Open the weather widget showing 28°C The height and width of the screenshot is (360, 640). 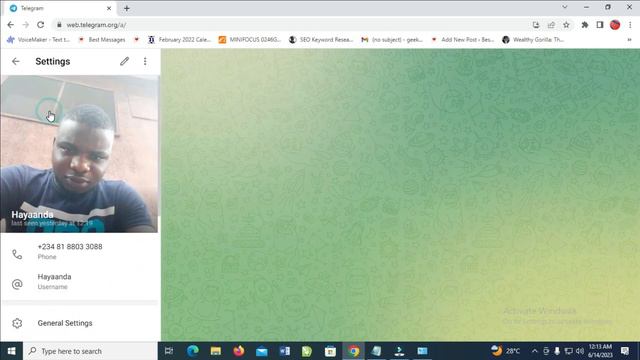point(506,351)
